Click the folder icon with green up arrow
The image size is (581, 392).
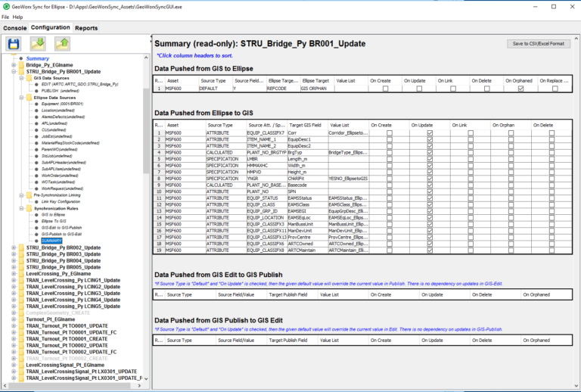click(62, 43)
